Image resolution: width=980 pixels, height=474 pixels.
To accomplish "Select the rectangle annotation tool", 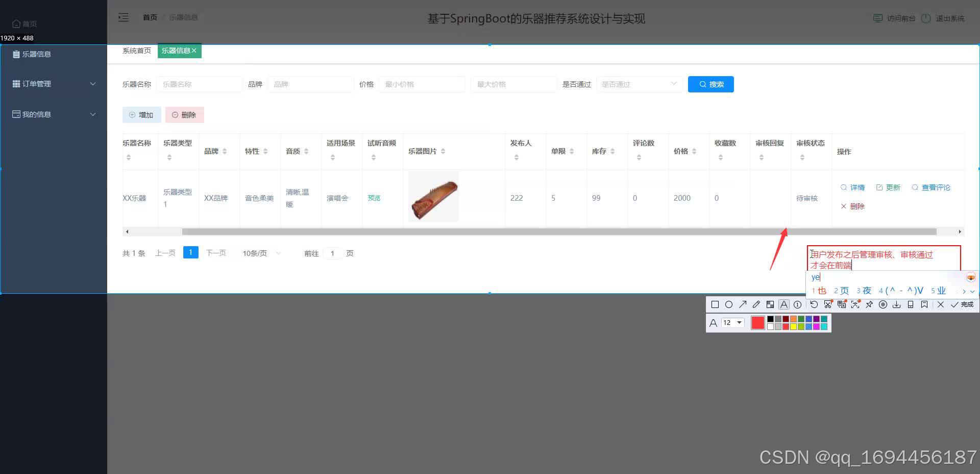I will point(715,304).
